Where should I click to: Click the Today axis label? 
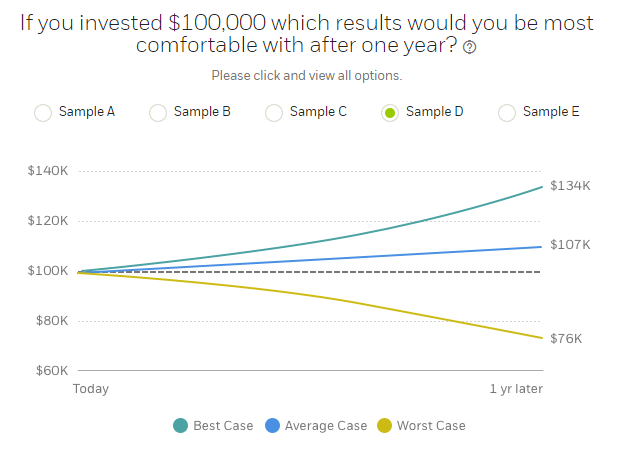coord(91,389)
